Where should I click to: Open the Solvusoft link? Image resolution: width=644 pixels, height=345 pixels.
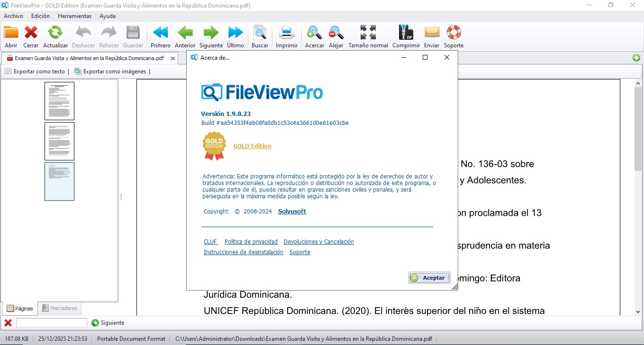pyautogui.click(x=291, y=211)
